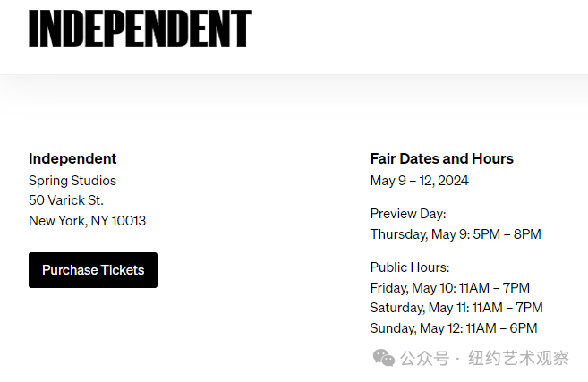Click the New York, NY city text
This screenshot has width=588, height=382.
click(69, 221)
